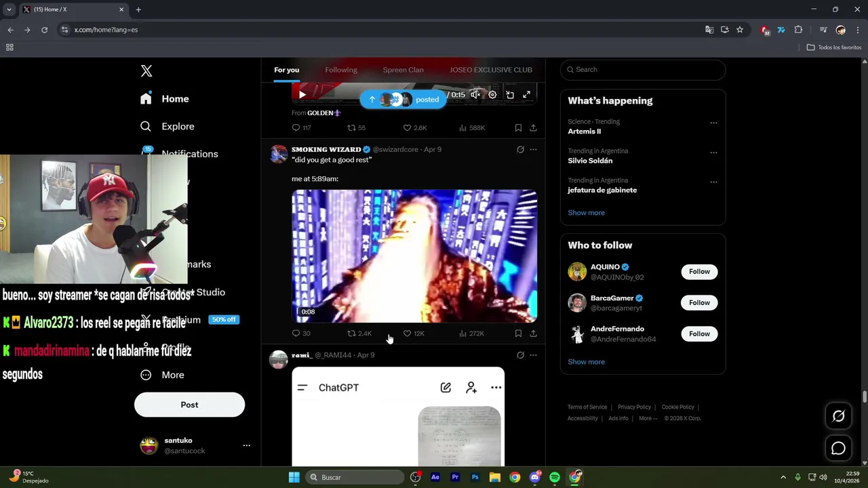Viewport: 868px width, 488px height.
Task: Translate this page icon in address bar
Action: [x=709, y=30]
